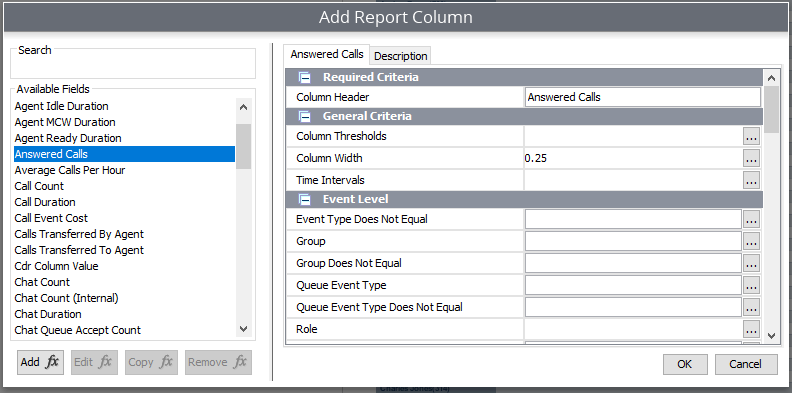Select Average Calls Per Hour field
Screen dimensions: 792x393
point(124,170)
